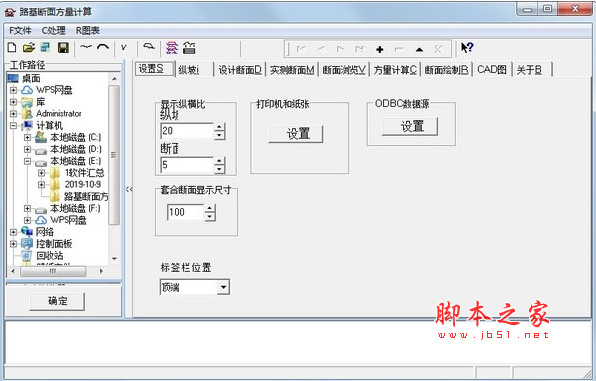Click the purple stacked-layers toolbar icon
The width and height of the screenshot is (596, 381).
click(x=172, y=48)
